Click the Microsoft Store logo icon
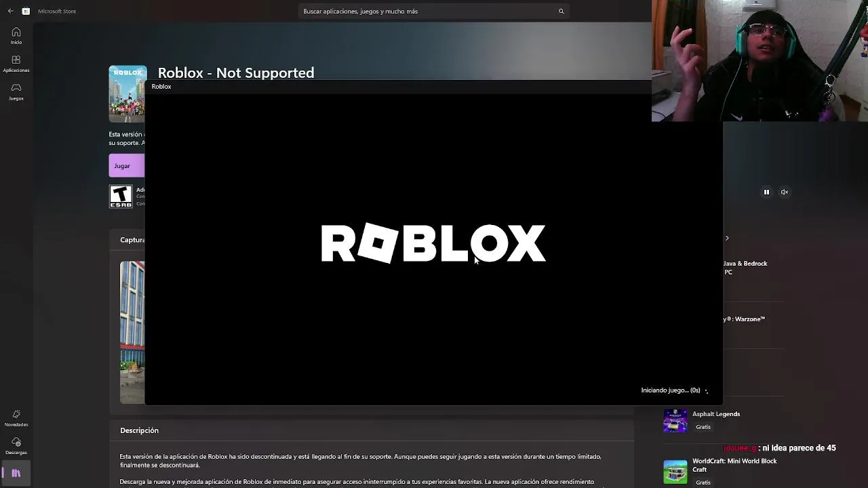The image size is (868, 488). coord(26,11)
